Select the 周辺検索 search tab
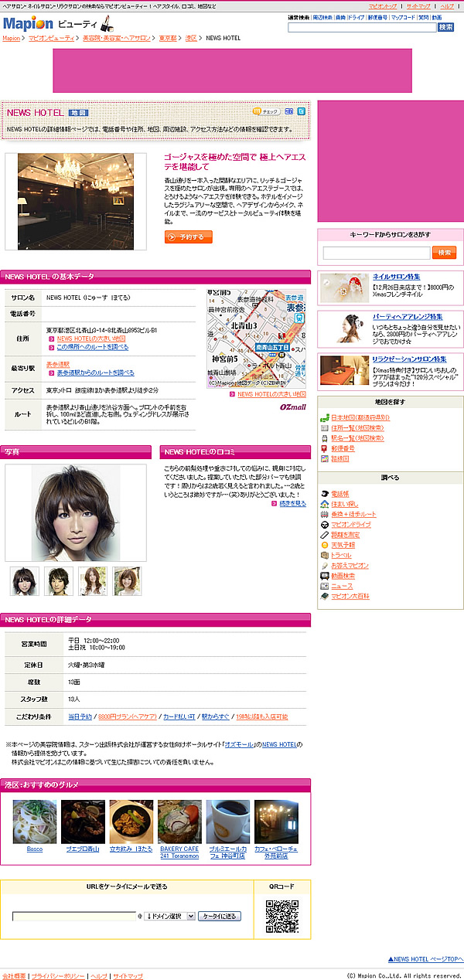 pyautogui.click(x=323, y=17)
